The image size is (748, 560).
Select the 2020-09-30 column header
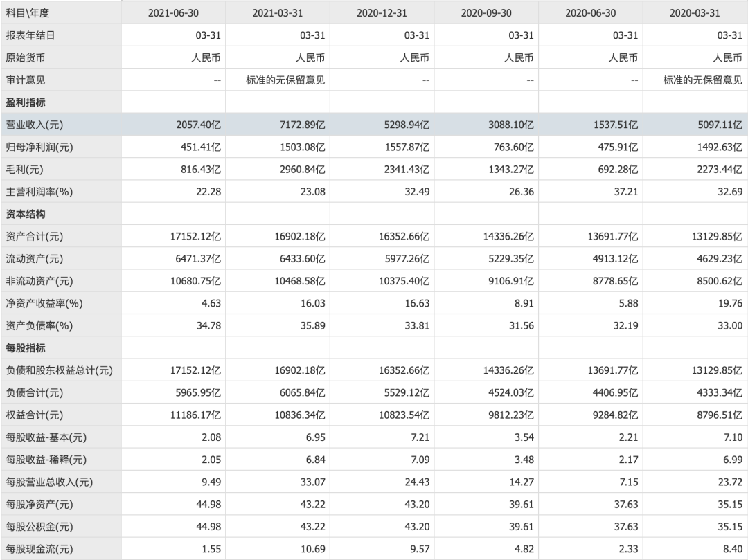click(486, 13)
